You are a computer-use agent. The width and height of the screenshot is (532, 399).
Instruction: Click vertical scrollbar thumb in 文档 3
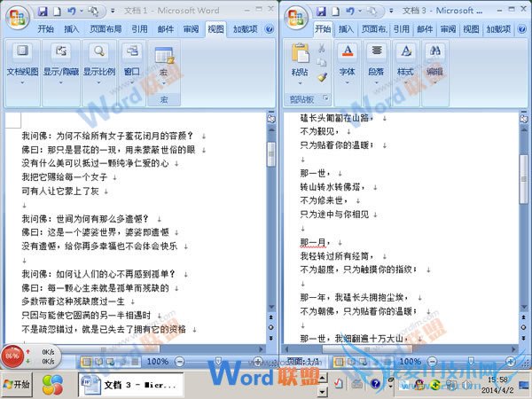pos(524,179)
